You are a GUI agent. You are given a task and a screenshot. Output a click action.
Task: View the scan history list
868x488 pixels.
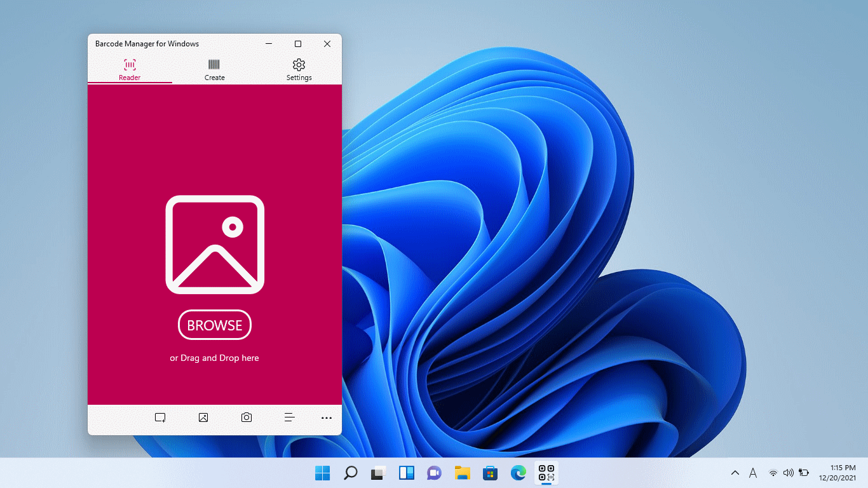[x=289, y=417]
